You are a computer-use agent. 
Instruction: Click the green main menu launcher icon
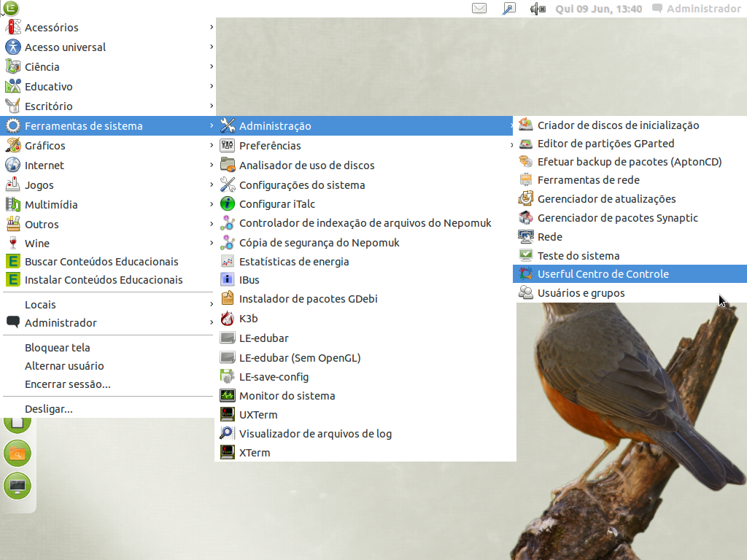[11, 8]
